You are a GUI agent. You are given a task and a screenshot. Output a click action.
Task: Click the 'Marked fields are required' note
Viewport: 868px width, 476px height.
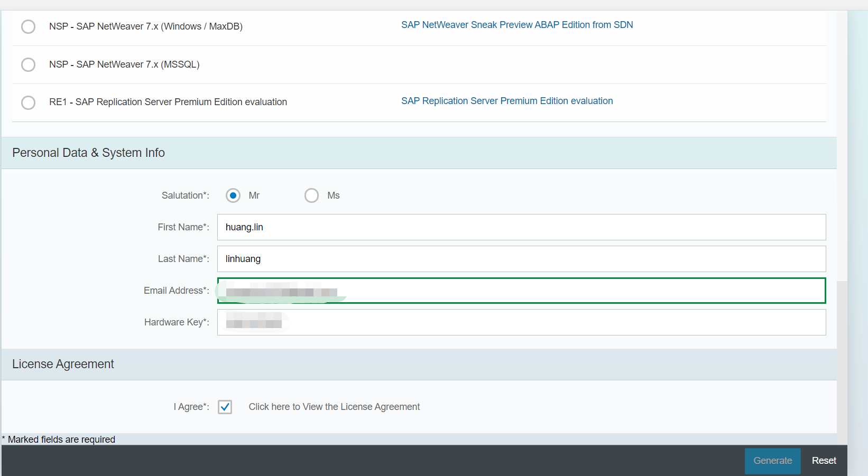pos(59,440)
